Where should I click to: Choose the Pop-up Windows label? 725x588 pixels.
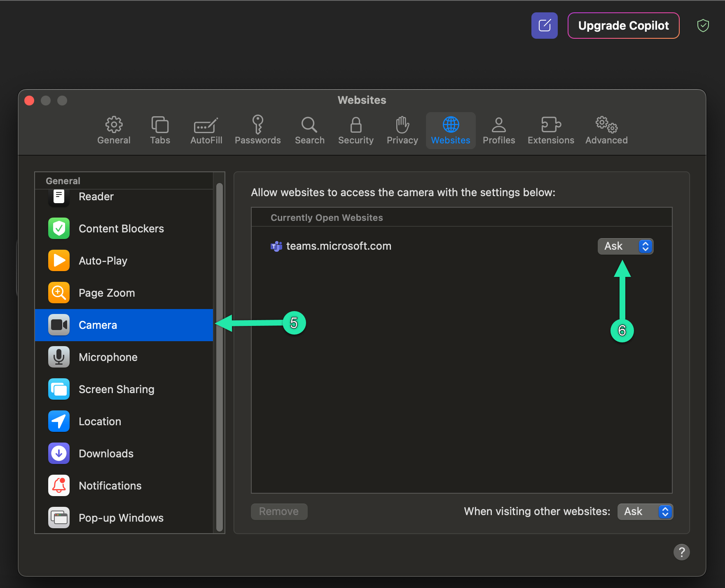coord(121,518)
